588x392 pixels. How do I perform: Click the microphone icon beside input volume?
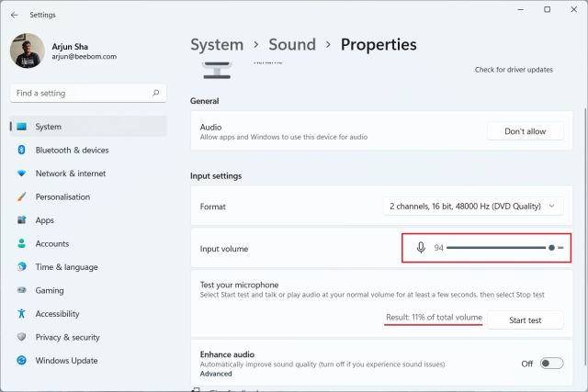[421, 248]
